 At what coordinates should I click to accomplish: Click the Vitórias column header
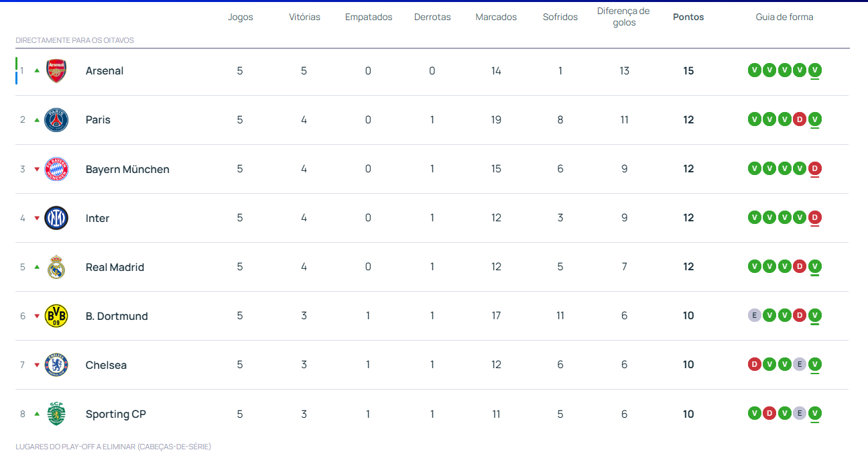[304, 17]
